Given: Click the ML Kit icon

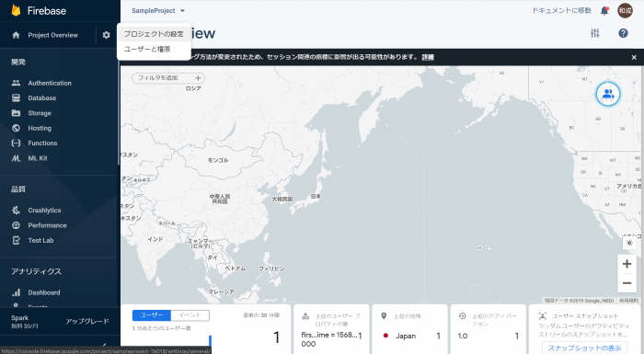Looking at the screenshot, I should click(x=16, y=158).
